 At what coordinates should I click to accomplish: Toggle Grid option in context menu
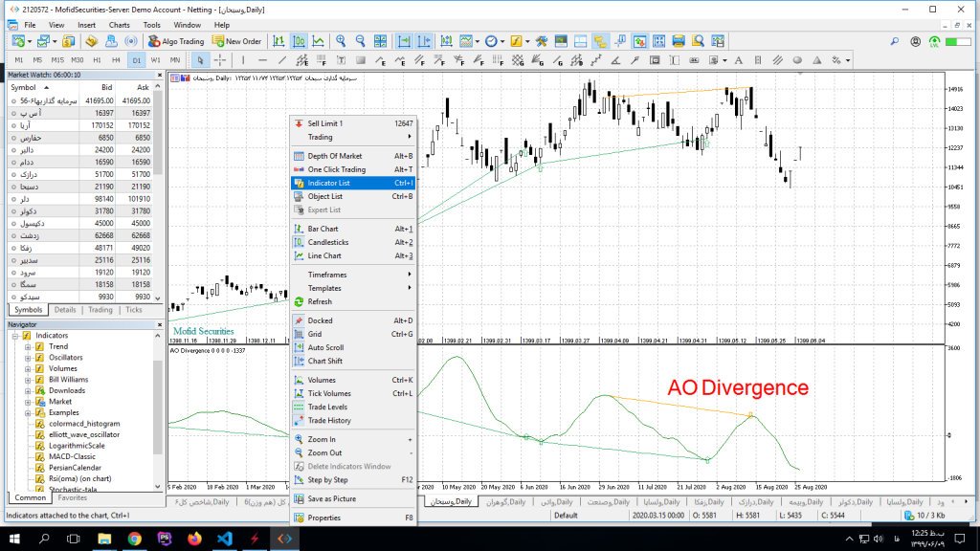click(314, 334)
